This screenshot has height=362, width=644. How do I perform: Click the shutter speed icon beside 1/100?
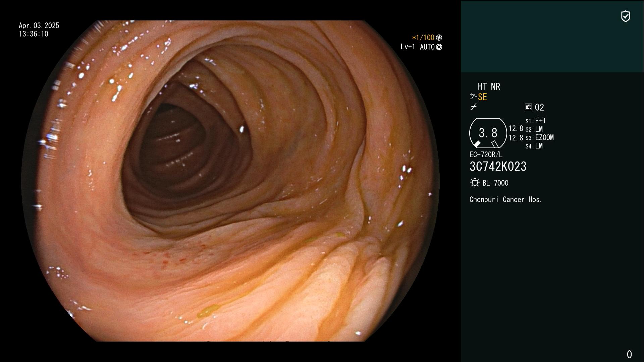439,38
